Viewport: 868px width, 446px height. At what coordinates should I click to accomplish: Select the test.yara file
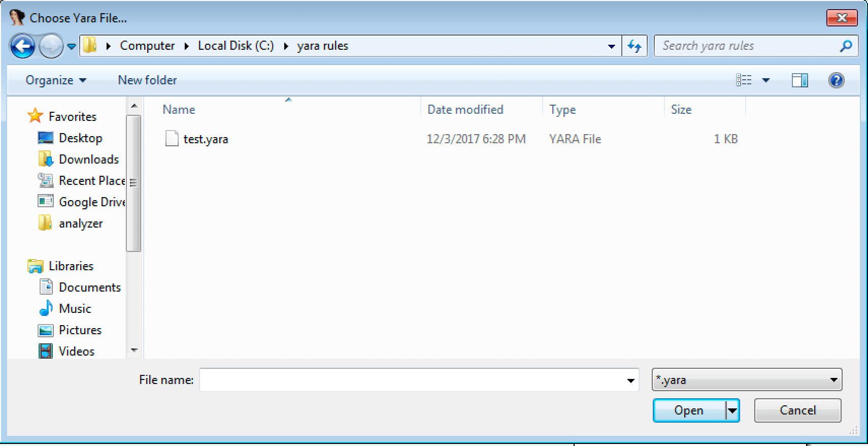pos(206,139)
